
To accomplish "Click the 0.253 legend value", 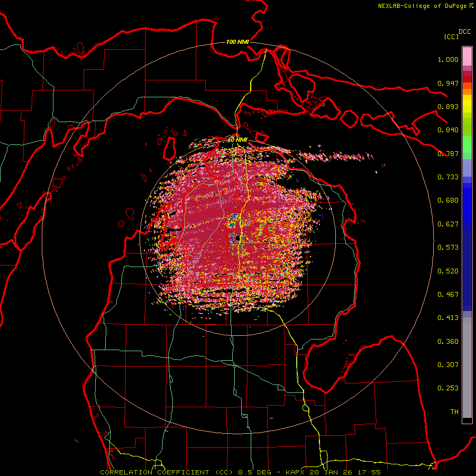I will coord(448,388).
